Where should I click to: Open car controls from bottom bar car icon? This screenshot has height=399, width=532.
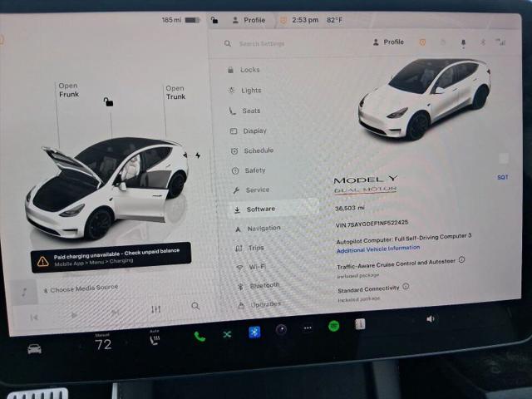[x=35, y=349]
